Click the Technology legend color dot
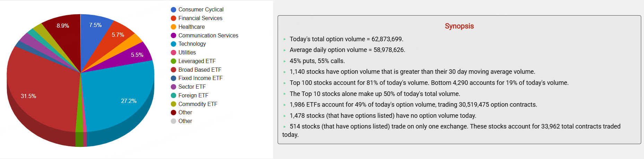Viewport: 644px width, 159px height. (x=173, y=44)
